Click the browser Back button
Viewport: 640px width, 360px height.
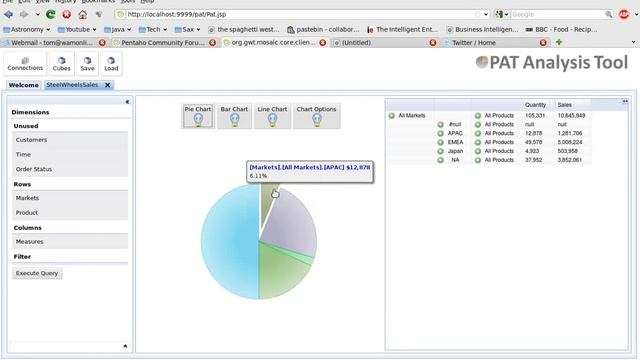click(x=8, y=14)
